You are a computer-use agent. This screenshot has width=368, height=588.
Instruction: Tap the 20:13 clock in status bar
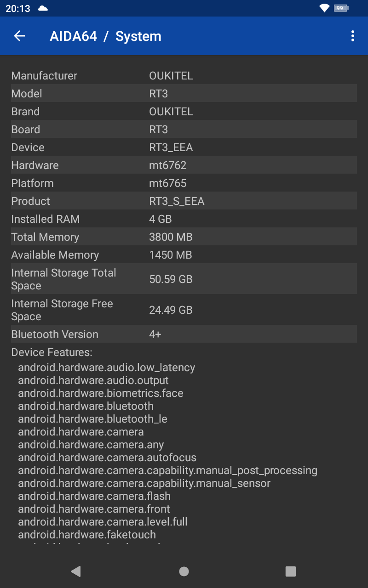point(18,8)
